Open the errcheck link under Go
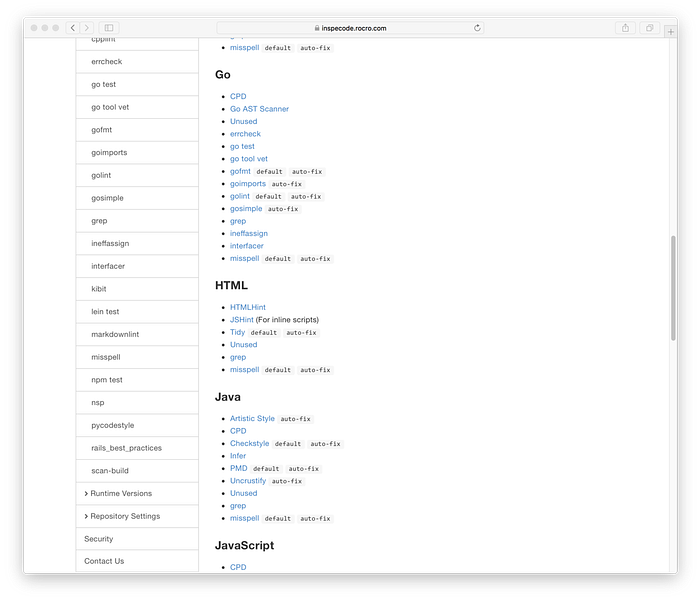Image resolution: width=699 pixels, height=600 pixels. 245,134
